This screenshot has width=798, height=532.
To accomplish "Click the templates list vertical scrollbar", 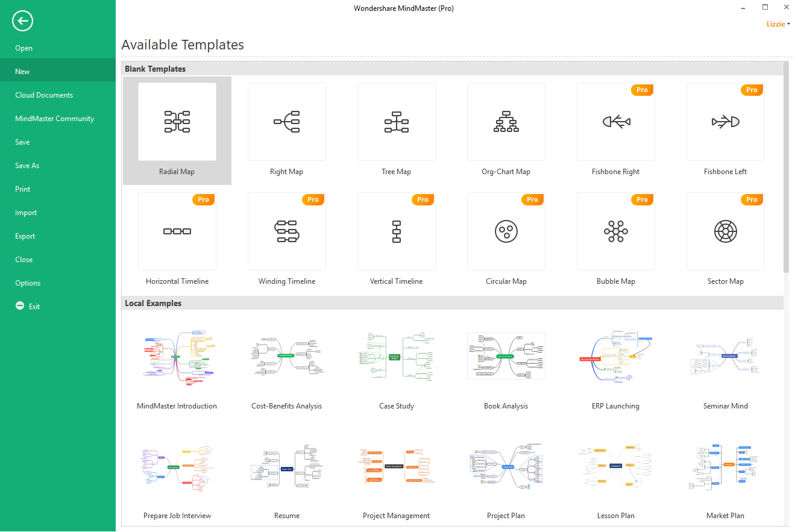I will pos(786,167).
